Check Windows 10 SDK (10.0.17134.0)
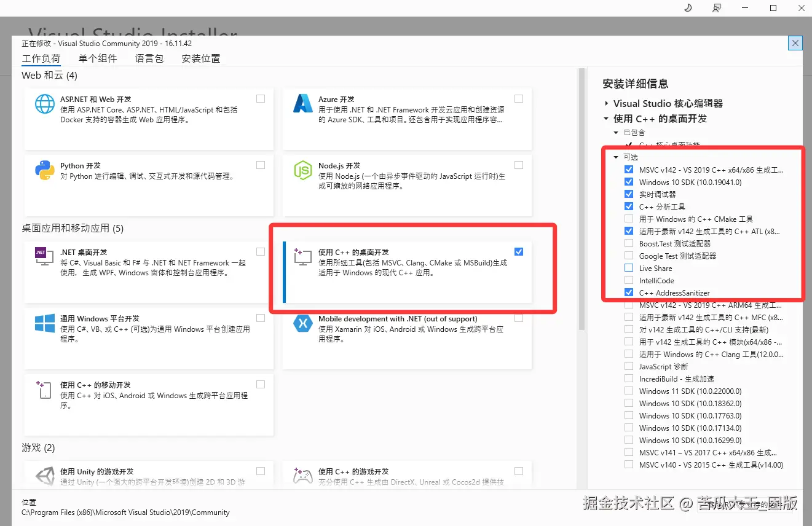This screenshot has height=526, width=812. click(x=629, y=428)
